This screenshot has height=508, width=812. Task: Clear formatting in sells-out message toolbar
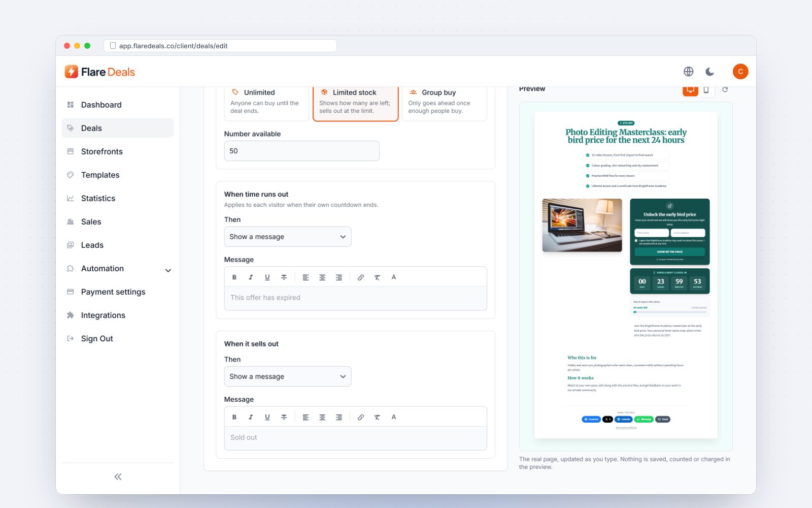[377, 417]
